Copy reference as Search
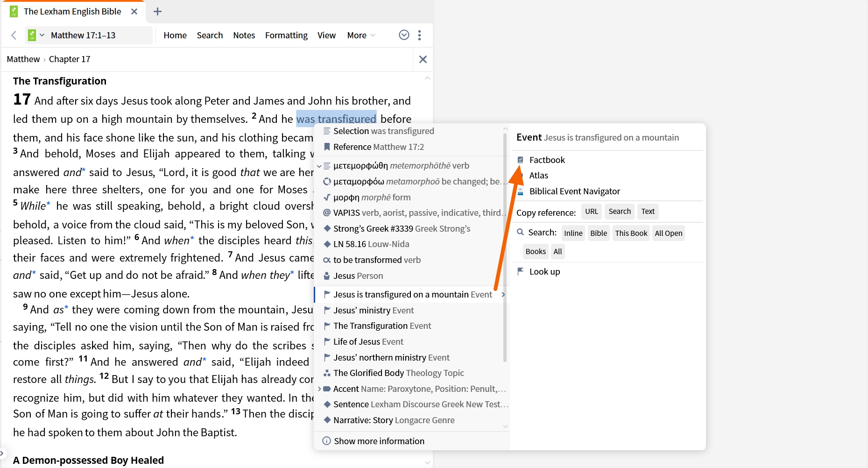The image size is (868, 468). click(x=620, y=212)
